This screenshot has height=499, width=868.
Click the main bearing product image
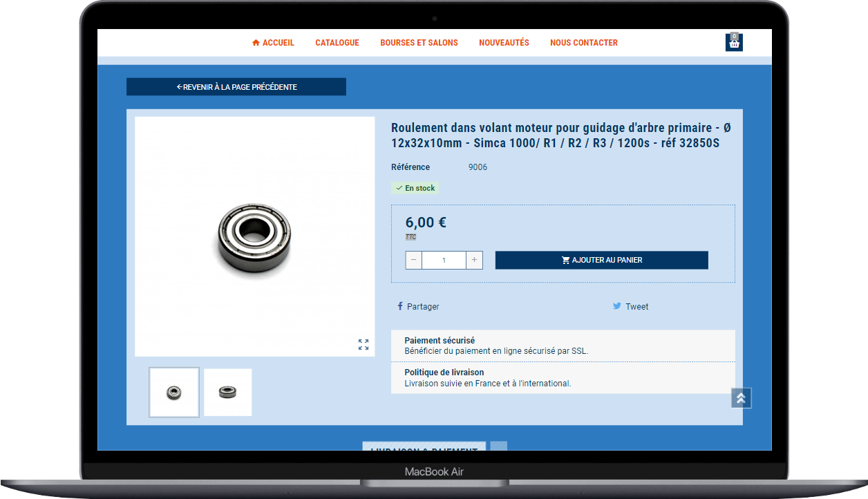pyautogui.click(x=254, y=236)
